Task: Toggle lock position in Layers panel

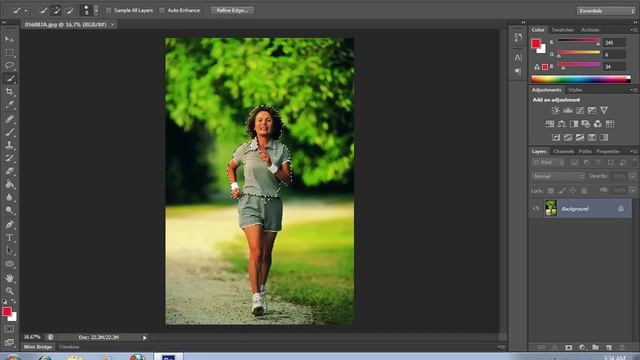Action: [573, 191]
